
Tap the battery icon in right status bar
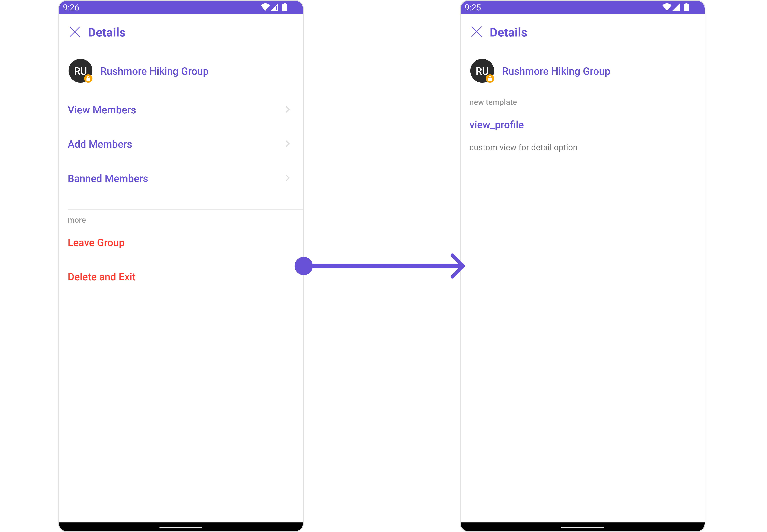click(686, 7)
